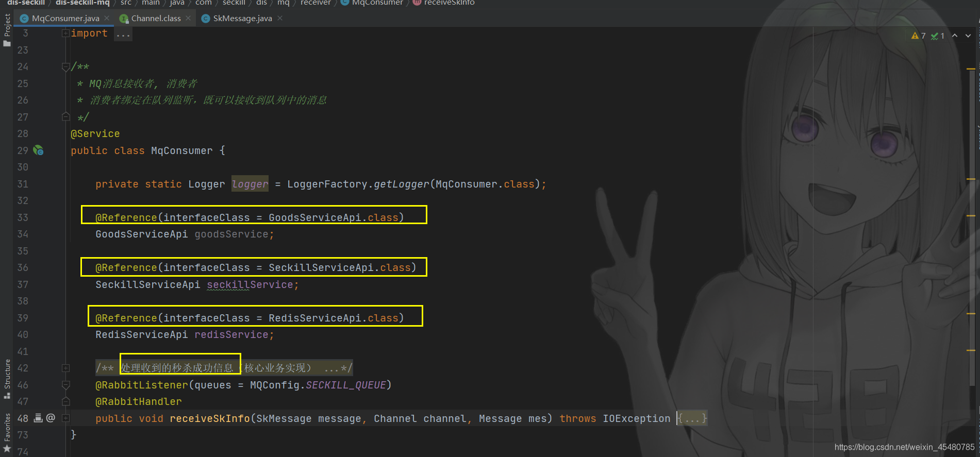Go to next highlighted error arrow
Viewport: 980px width, 457px height.
click(x=968, y=36)
